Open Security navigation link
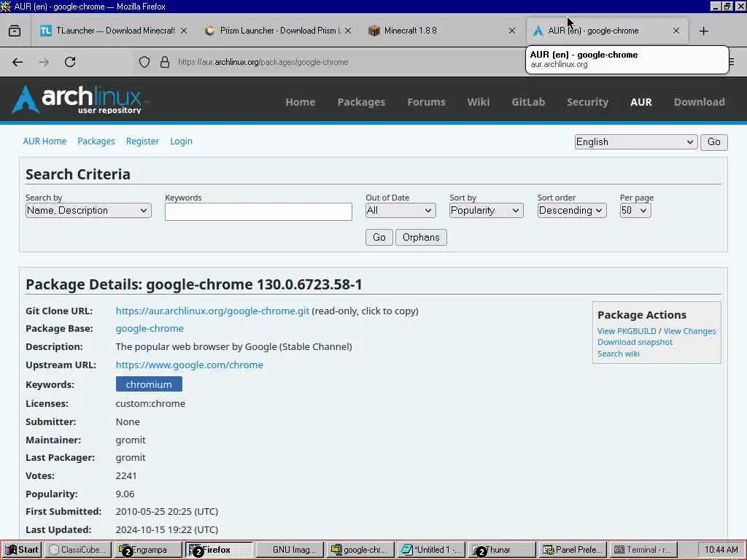This screenshot has width=747, height=560. click(x=587, y=102)
